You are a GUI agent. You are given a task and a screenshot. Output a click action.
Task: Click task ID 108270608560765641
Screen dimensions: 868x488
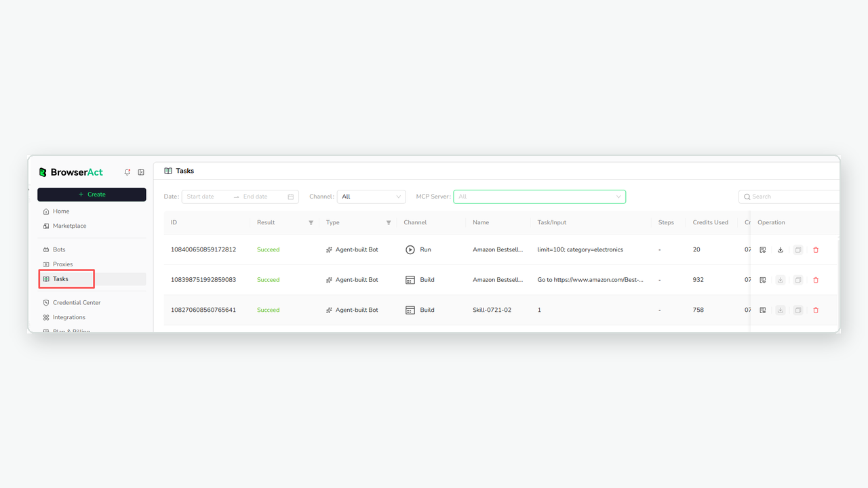coord(203,310)
